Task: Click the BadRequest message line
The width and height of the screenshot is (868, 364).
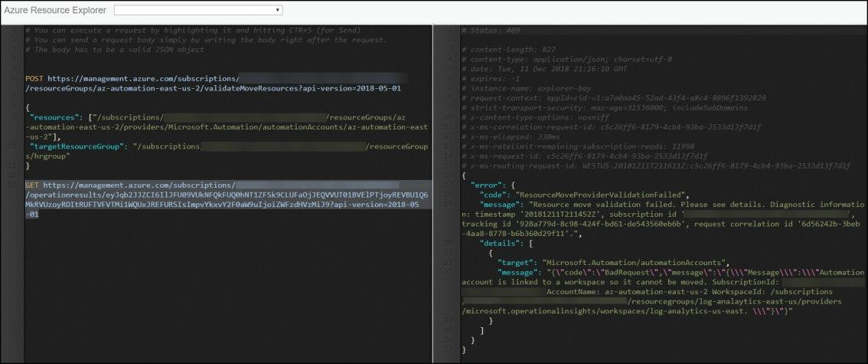Action: [680, 272]
